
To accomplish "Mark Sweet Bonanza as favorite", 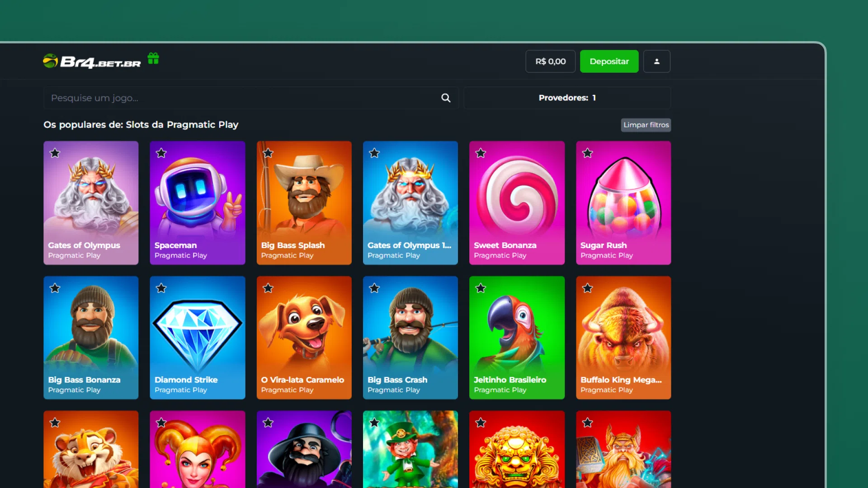I will (481, 153).
